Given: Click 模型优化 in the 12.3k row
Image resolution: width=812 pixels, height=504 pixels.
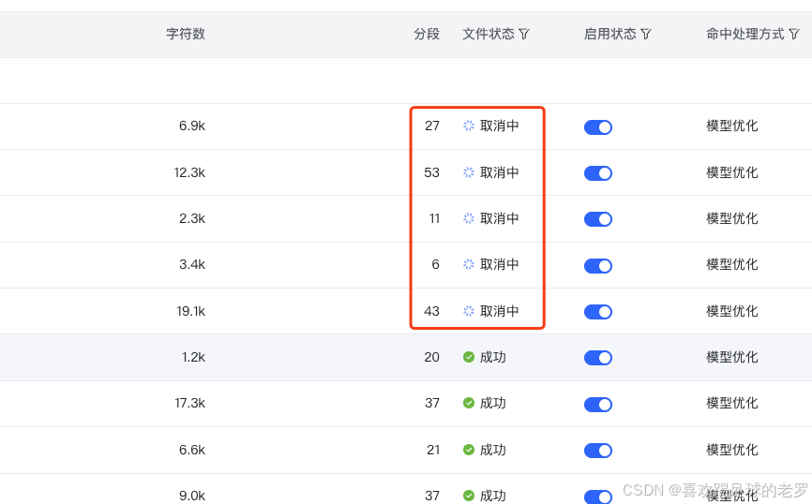Looking at the screenshot, I should pyautogui.click(x=732, y=172).
